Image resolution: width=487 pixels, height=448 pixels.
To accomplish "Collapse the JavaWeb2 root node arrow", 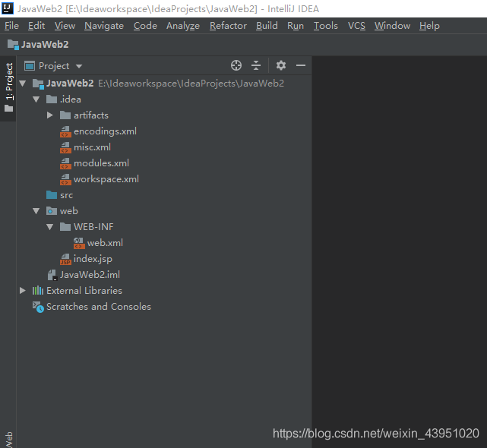I will click(x=22, y=84).
